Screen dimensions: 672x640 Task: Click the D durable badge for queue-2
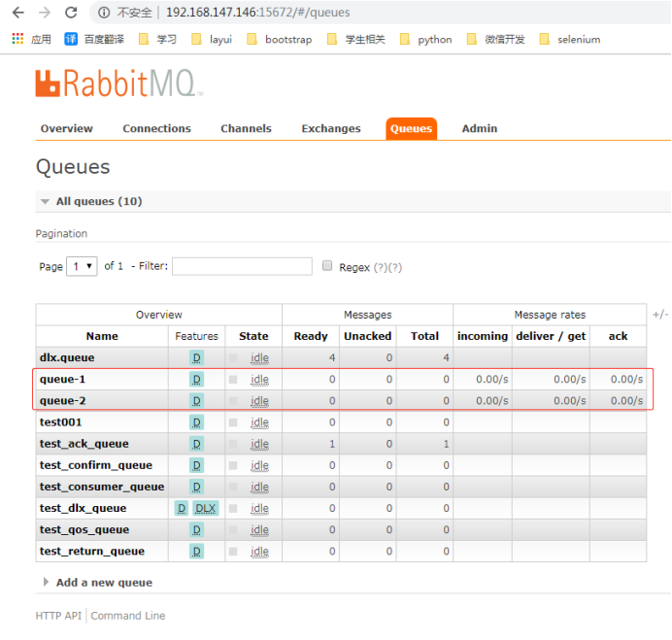(197, 401)
